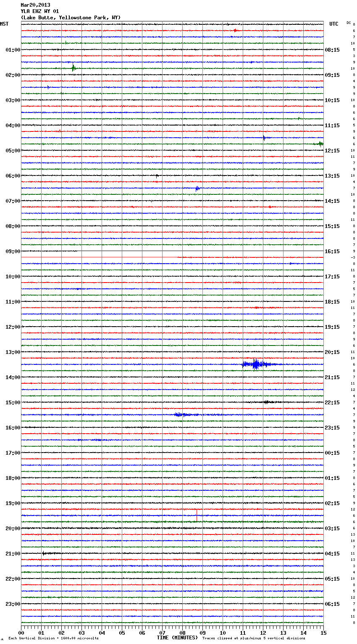Screen dimensions: 357x644
Task: Click the '11:15' UTC time label
Action: pyautogui.click(x=332, y=126)
